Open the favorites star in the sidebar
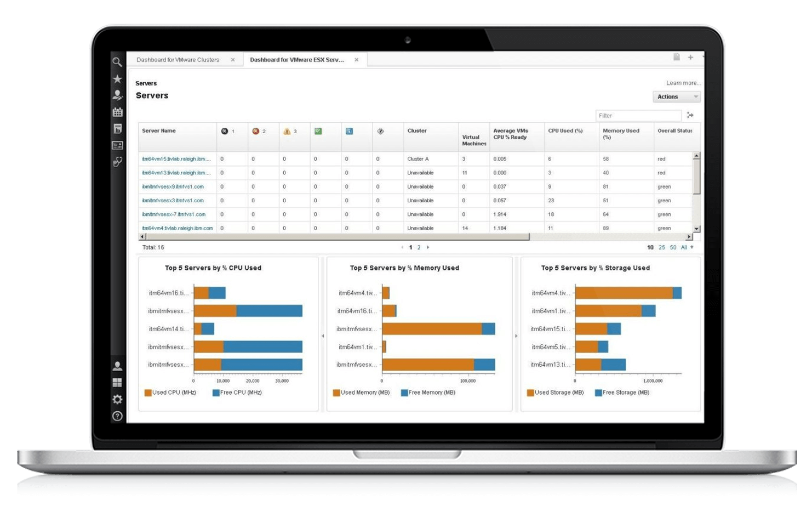The width and height of the screenshot is (812, 511). 117,79
